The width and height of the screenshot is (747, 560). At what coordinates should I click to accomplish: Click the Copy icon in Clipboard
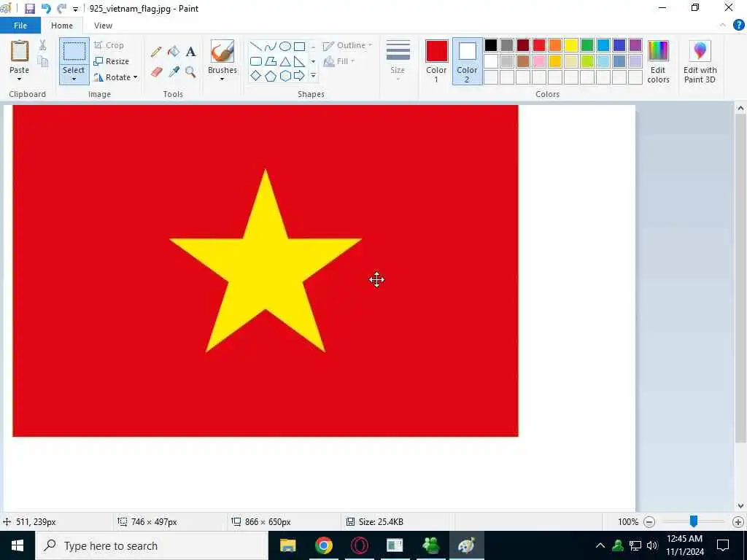pyautogui.click(x=43, y=61)
